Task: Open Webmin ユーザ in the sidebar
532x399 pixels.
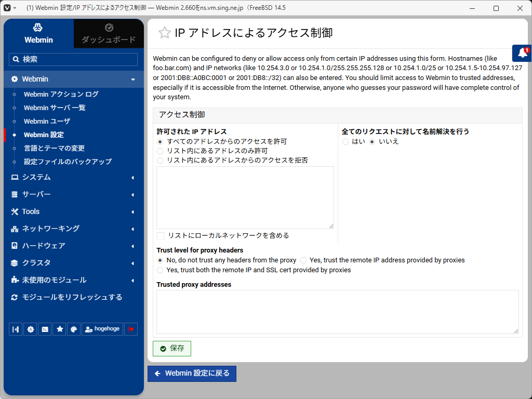Action: click(x=47, y=121)
